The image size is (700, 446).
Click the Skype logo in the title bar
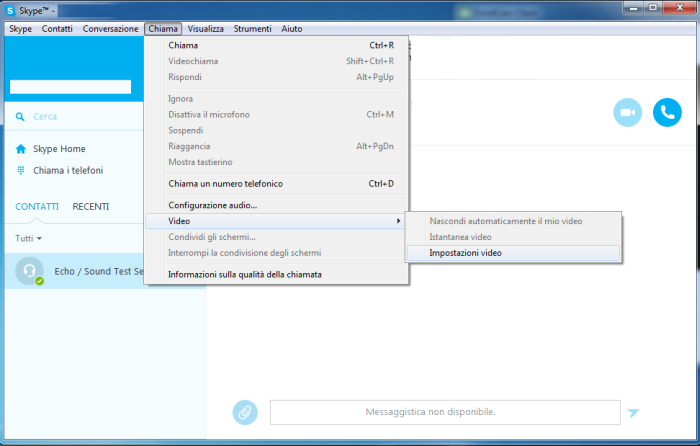coord(10,10)
